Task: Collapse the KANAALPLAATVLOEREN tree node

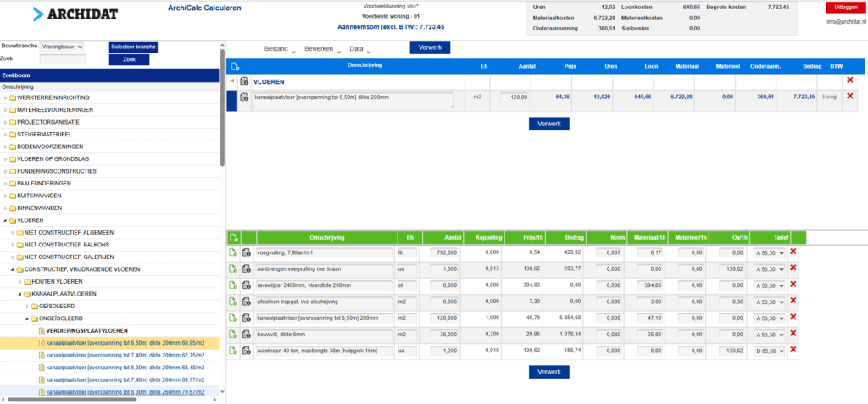Action: pos(19,294)
